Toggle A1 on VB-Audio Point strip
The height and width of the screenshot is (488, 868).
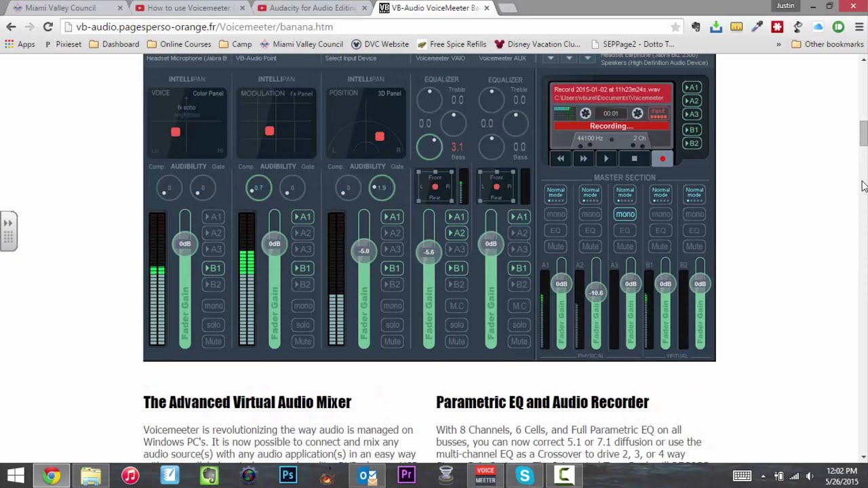pos(302,217)
